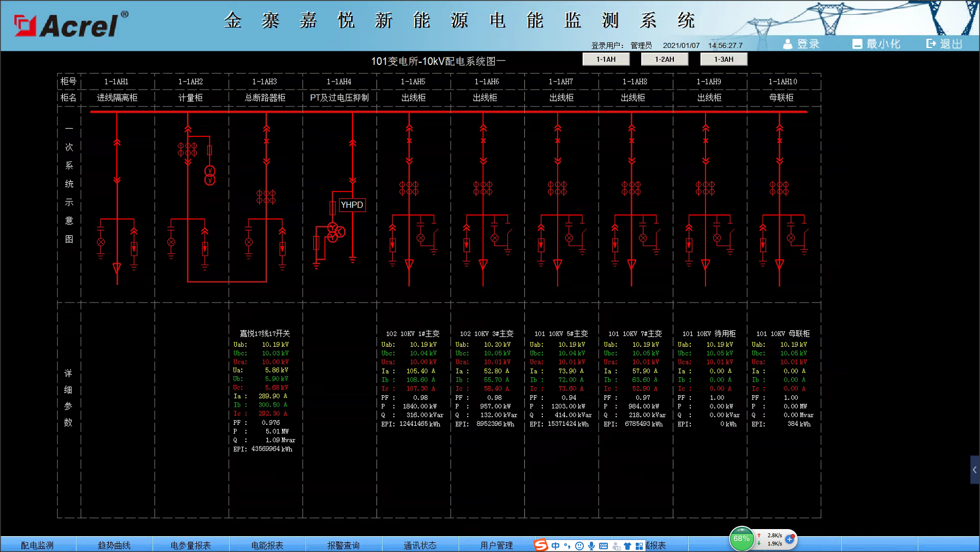The width and height of the screenshot is (980, 552).
Task: Expand the collapsed right side panel arrow
Action: point(975,470)
